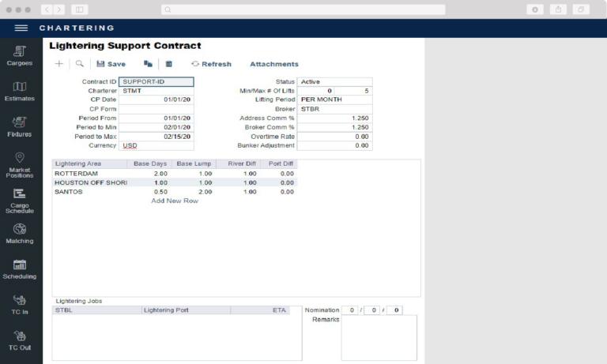
Task: Click the copy contract toolbar icon
Action: point(148,64)
